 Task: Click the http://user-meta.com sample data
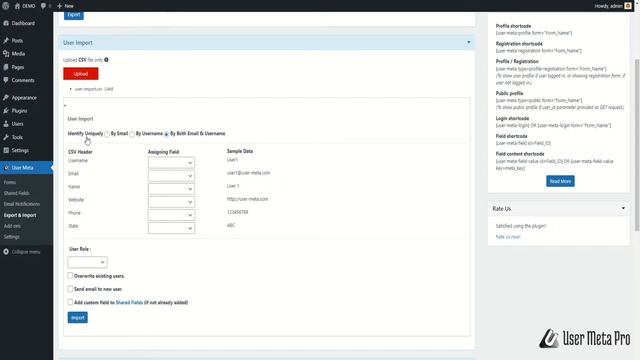click(x=247, y=199)
